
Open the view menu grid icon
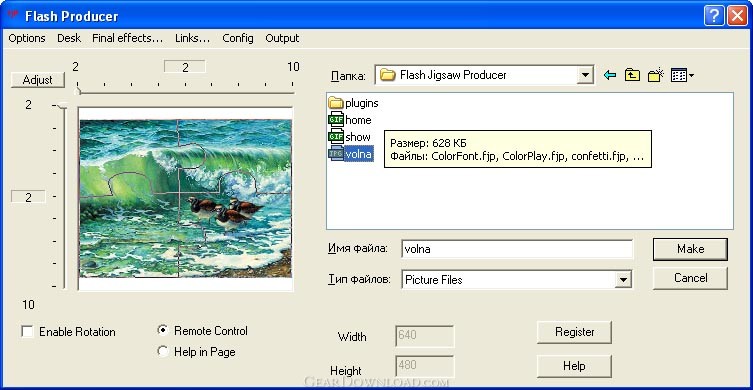[x=682, y=75]
